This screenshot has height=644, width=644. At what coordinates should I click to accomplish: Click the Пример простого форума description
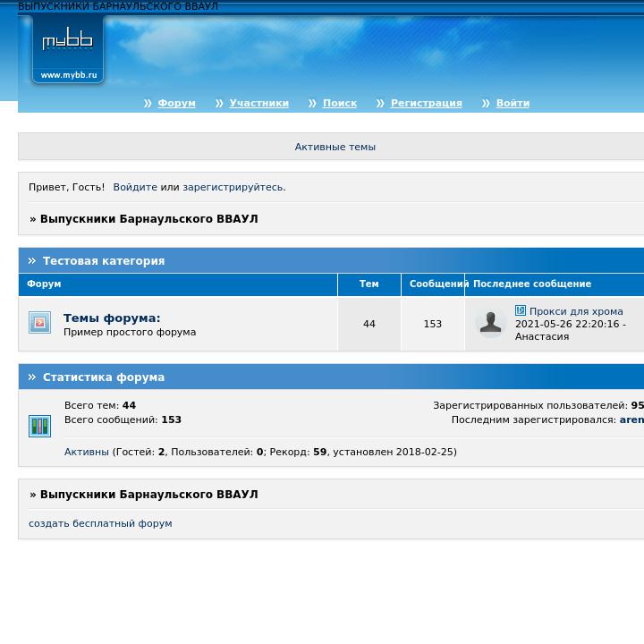click(x=130, y=332)
